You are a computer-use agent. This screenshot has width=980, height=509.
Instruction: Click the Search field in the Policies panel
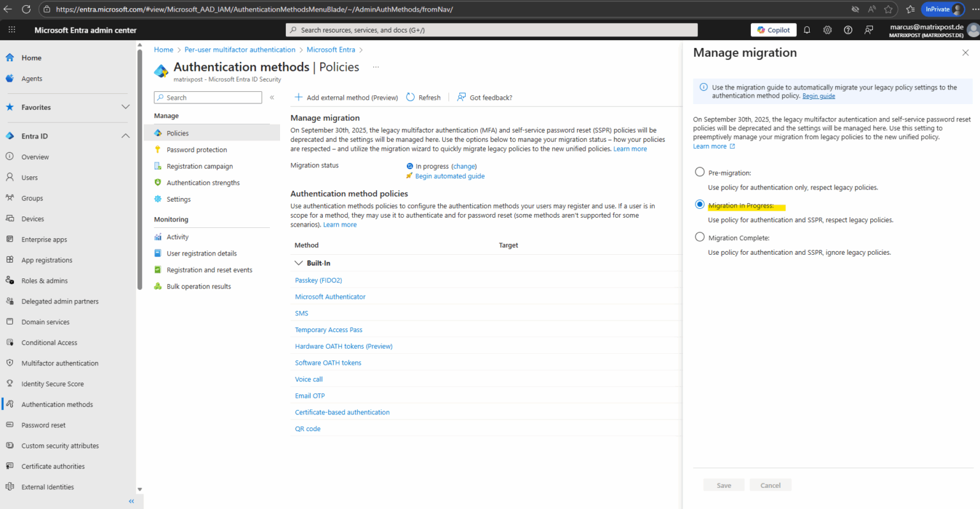click(207, 97)
